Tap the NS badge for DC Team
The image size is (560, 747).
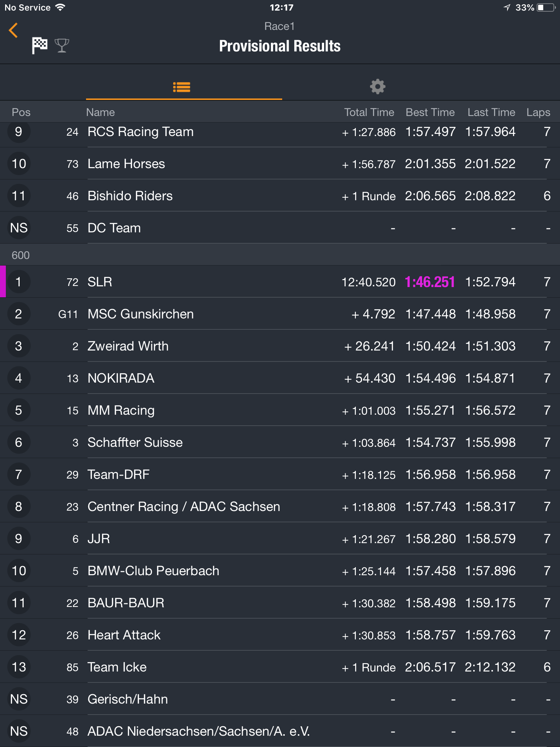(x=19, y=228)
